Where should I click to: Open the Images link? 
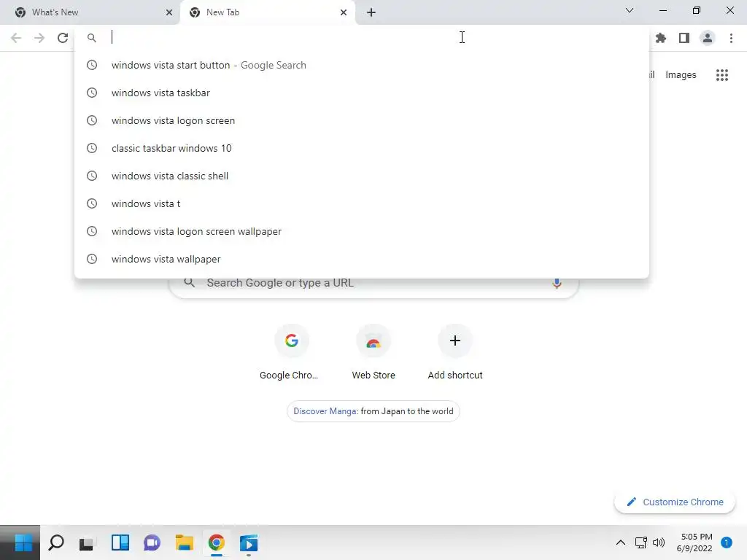pyautogui.click(x=681, y=75)
